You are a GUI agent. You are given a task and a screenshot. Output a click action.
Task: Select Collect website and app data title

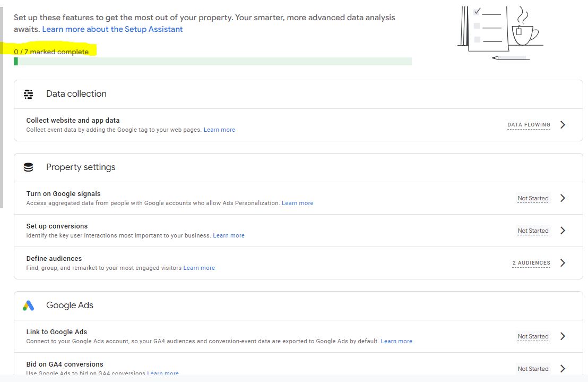[x=73, y=121]
